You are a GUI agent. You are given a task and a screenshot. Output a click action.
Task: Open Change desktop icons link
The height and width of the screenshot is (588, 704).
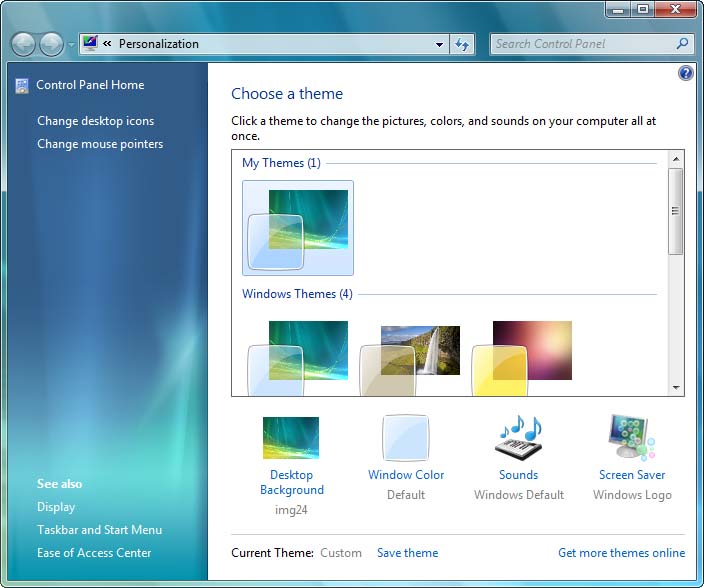pyautogui.click(x=96, y=121)
